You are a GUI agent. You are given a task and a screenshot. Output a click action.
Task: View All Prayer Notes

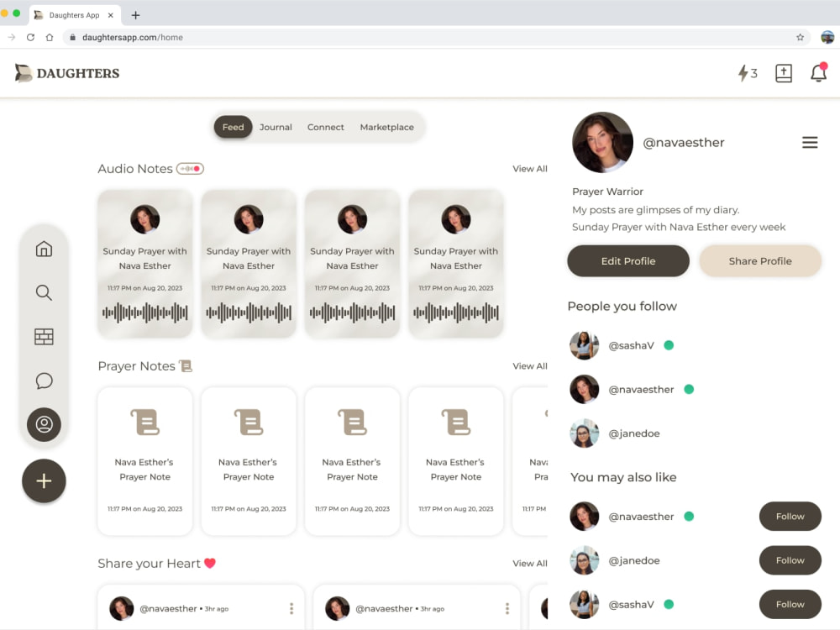click(x=530, y=366)
